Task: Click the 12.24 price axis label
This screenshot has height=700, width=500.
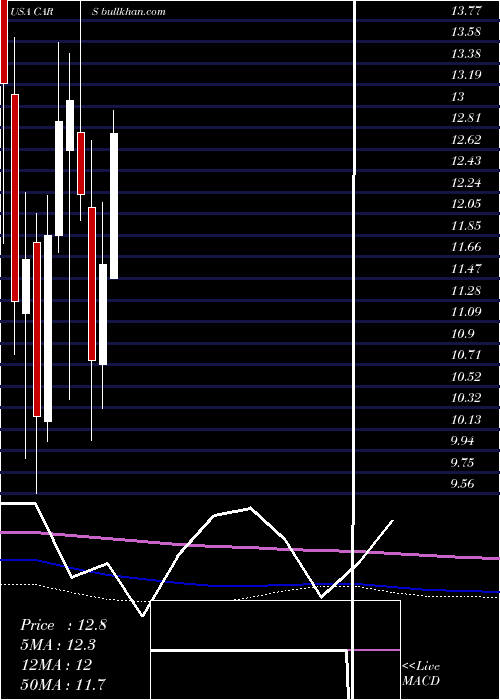Action: pos(467,182)
